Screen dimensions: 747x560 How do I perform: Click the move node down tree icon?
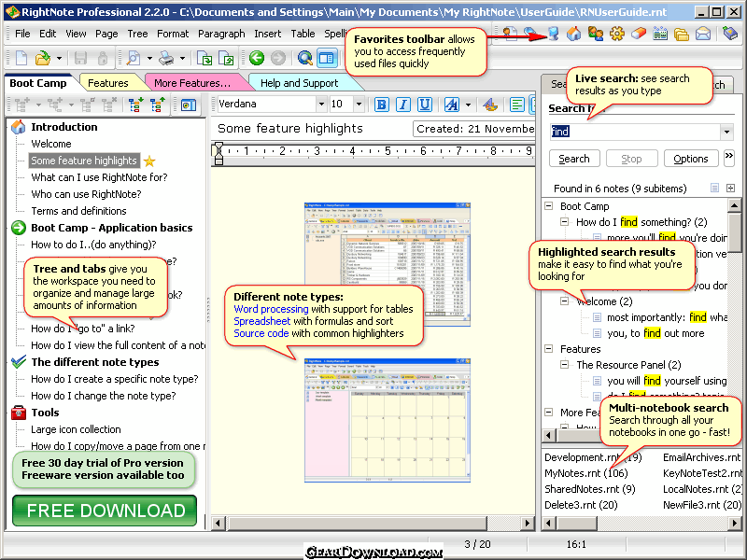(135, 105)
